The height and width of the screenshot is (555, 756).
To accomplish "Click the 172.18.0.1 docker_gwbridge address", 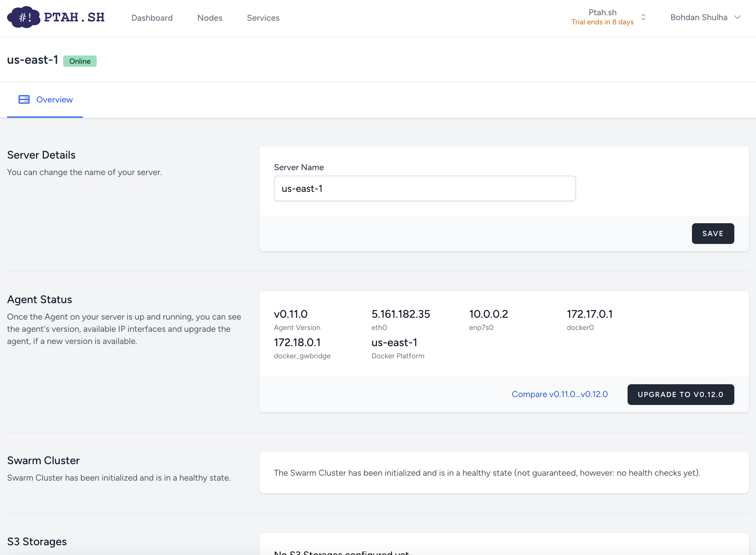I will [297, 342].
